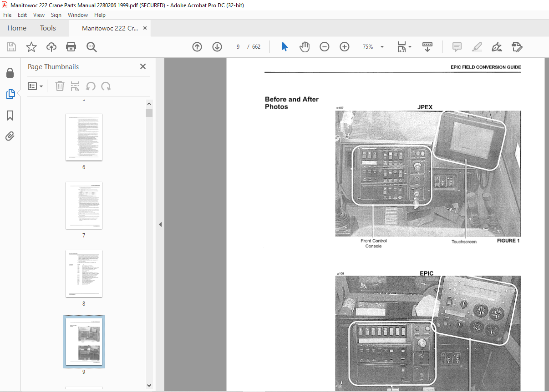549x392 pixels.
Task: Activate the Selection arrow tool
Action: point(285,47)
